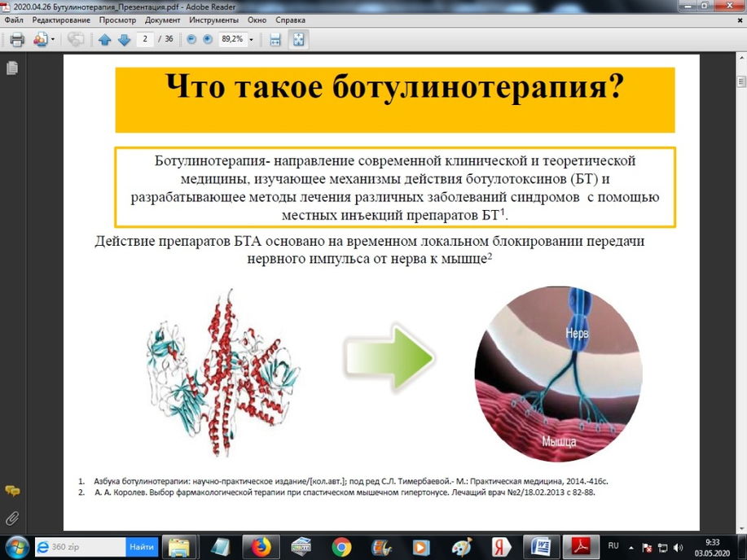Click the zoom out minus button
The width and height of the screenshot is (747, 560).
(x=191, y=39)
